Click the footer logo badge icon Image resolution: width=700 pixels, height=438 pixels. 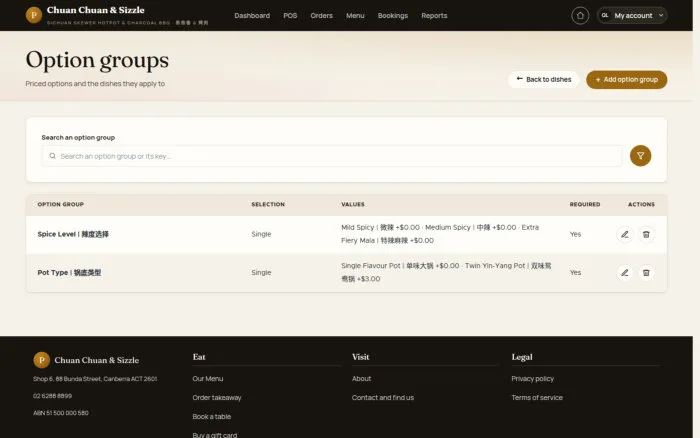click(42, 360)
